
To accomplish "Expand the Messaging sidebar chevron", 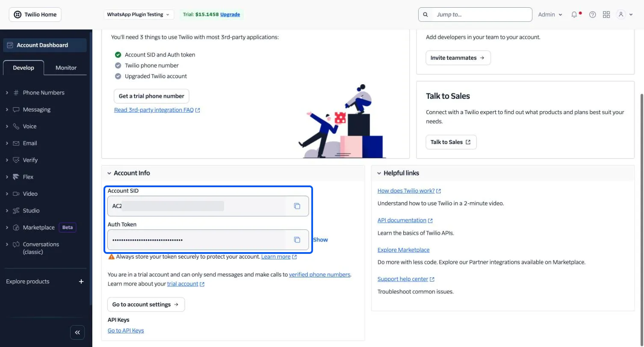I will click(7, 109).
